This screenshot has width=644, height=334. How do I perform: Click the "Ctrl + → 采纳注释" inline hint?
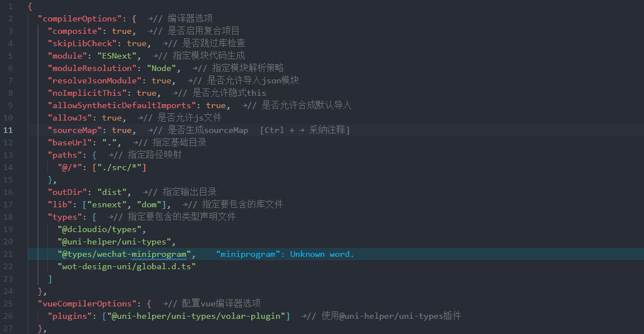point(305,130)
